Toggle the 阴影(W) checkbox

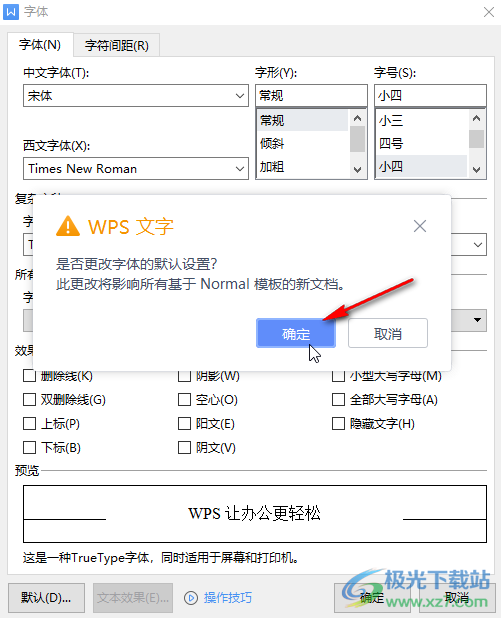coord(184,376)
